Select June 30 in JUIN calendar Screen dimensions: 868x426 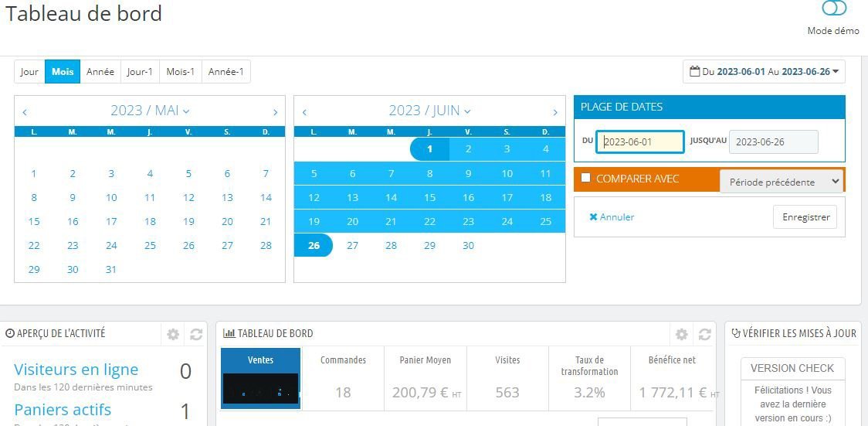[x=468, y=245]
